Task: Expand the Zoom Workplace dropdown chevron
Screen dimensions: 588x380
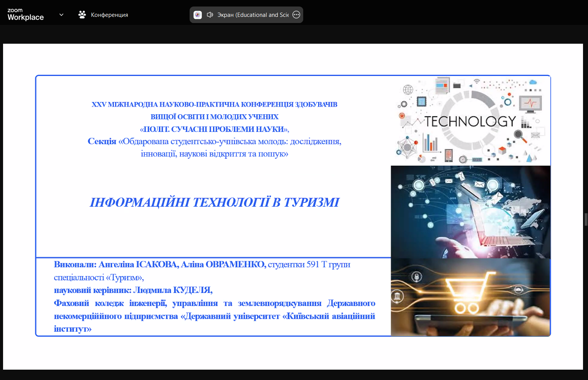Action: 61,15
